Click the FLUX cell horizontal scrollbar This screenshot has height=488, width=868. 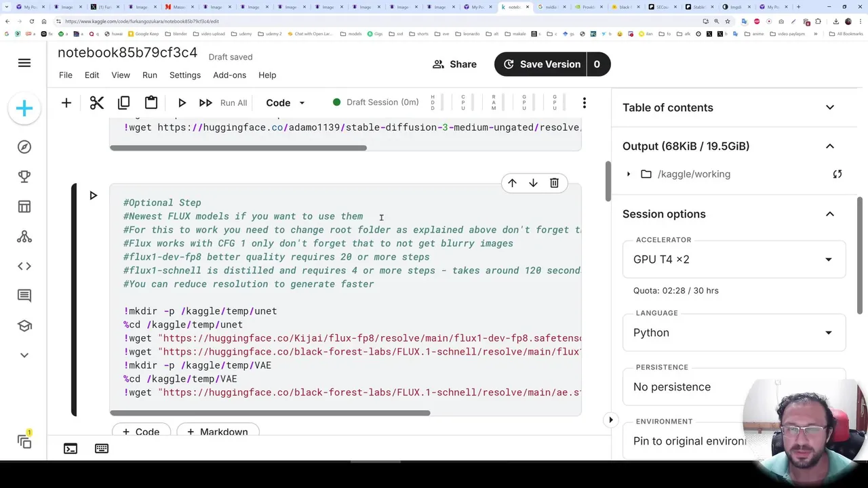click(x=270, y=412)
